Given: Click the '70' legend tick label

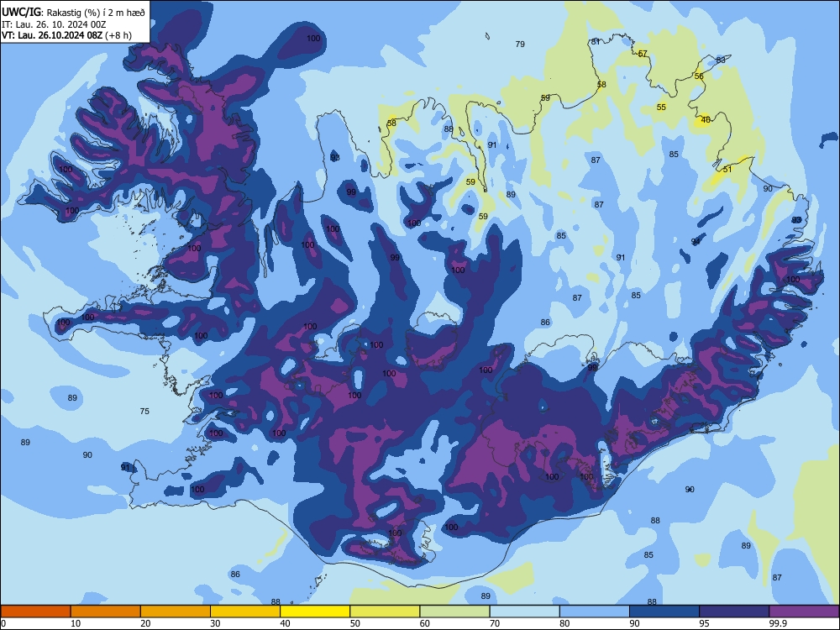Looking at the screenshot, I should [495, 623].
